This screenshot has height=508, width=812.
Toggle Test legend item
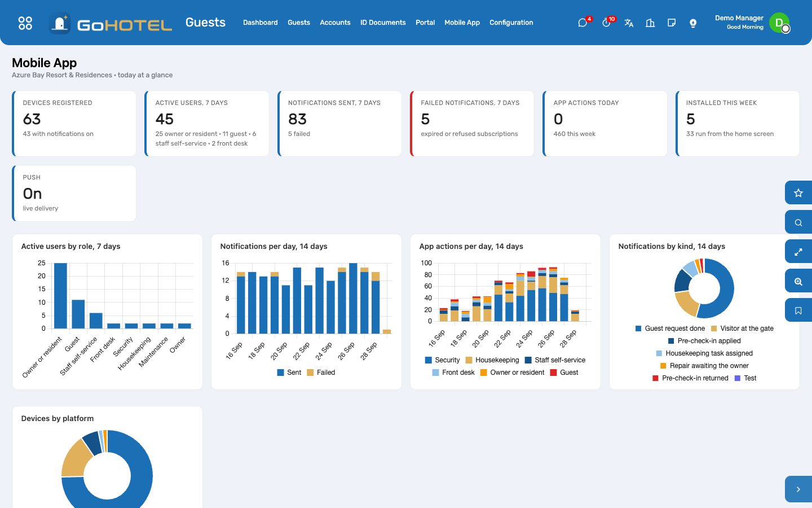click(745, 378)
